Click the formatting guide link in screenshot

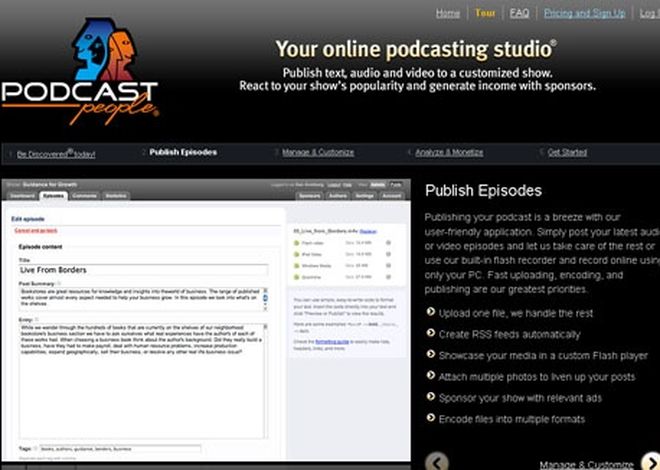(332, 342)
